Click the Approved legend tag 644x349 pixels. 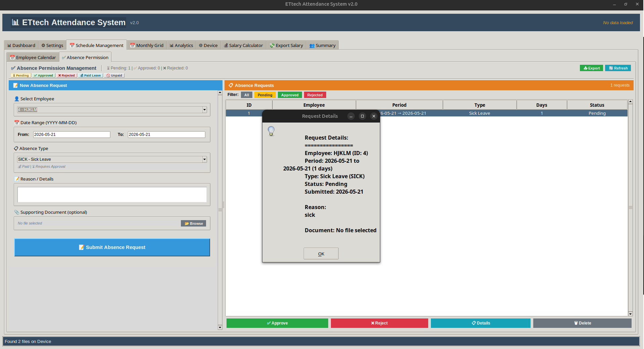pyautogui.click(x=44, y=76)
